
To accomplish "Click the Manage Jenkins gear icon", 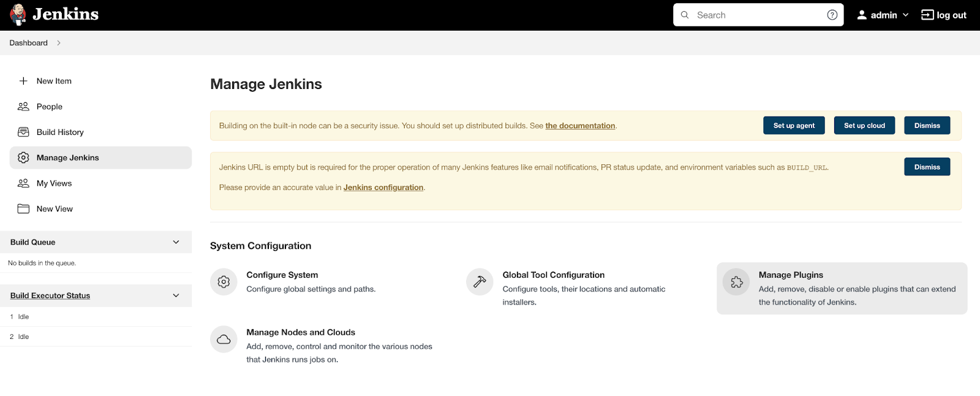I will pyautogui.click(x=23, y=158).
